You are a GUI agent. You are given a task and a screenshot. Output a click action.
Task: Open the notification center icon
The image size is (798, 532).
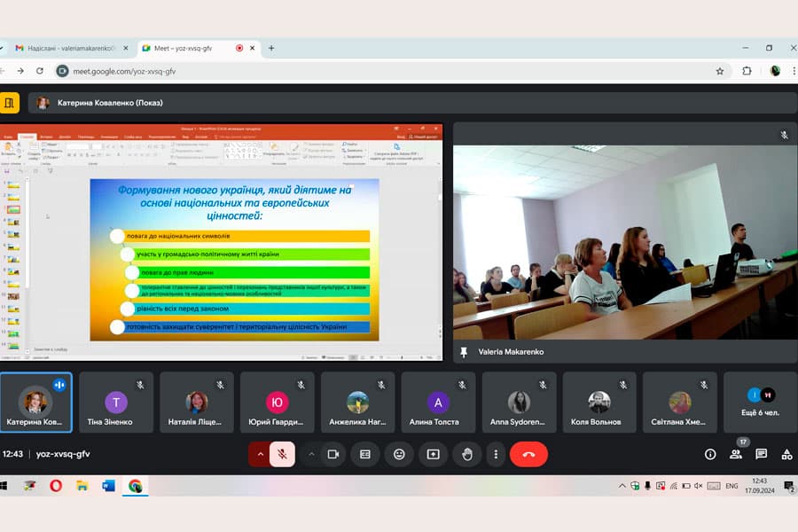789,487
